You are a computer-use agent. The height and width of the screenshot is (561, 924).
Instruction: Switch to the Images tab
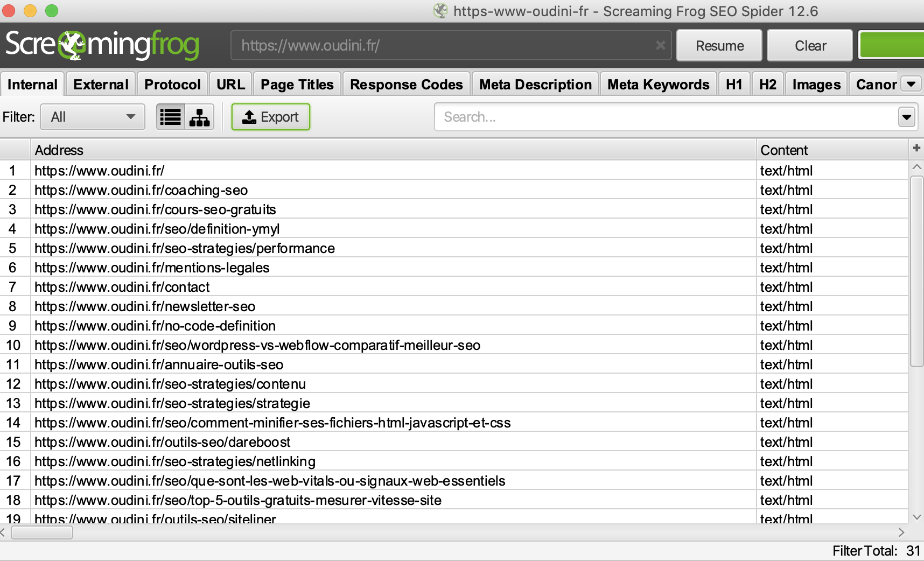click(816, 85)
